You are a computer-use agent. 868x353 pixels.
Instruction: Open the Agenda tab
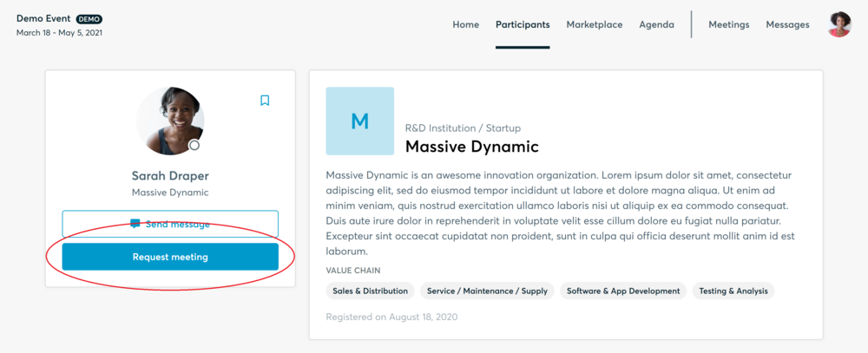(656, 24)
